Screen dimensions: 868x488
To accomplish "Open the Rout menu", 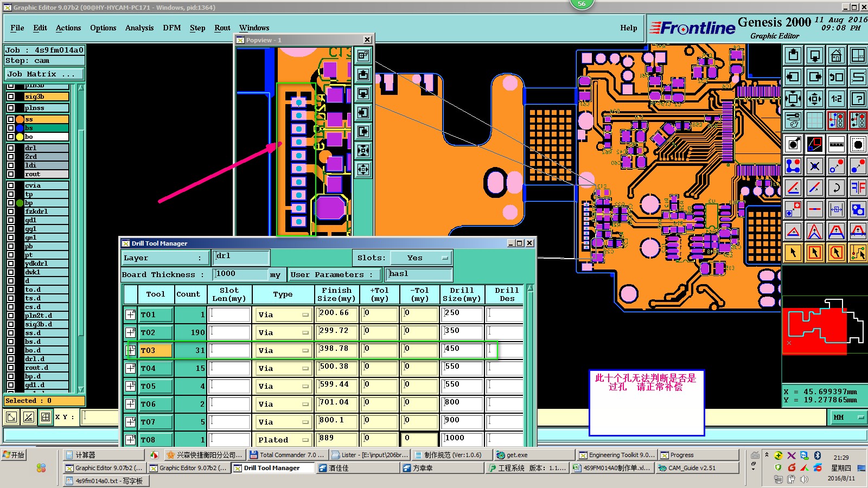I will [x=222, y=28].
